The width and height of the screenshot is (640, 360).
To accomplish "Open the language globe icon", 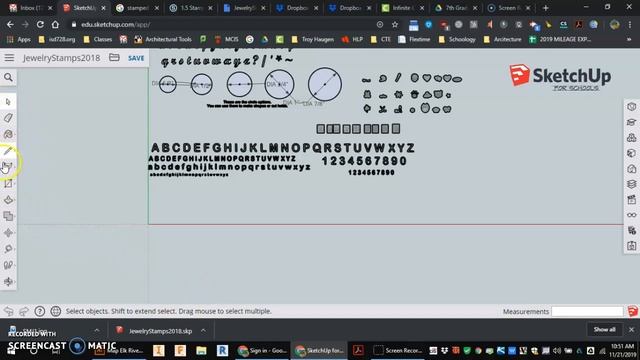I will [56, 311].
